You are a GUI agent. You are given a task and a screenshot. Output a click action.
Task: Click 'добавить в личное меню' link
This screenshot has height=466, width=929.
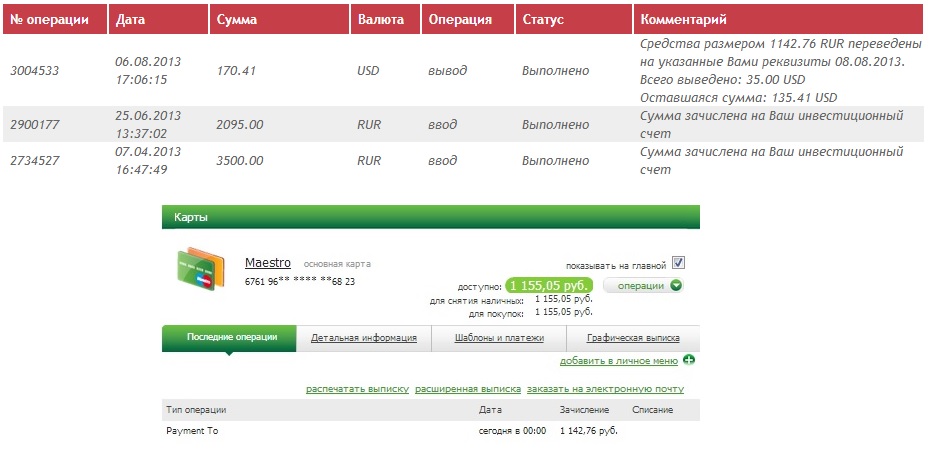point(618,360)
